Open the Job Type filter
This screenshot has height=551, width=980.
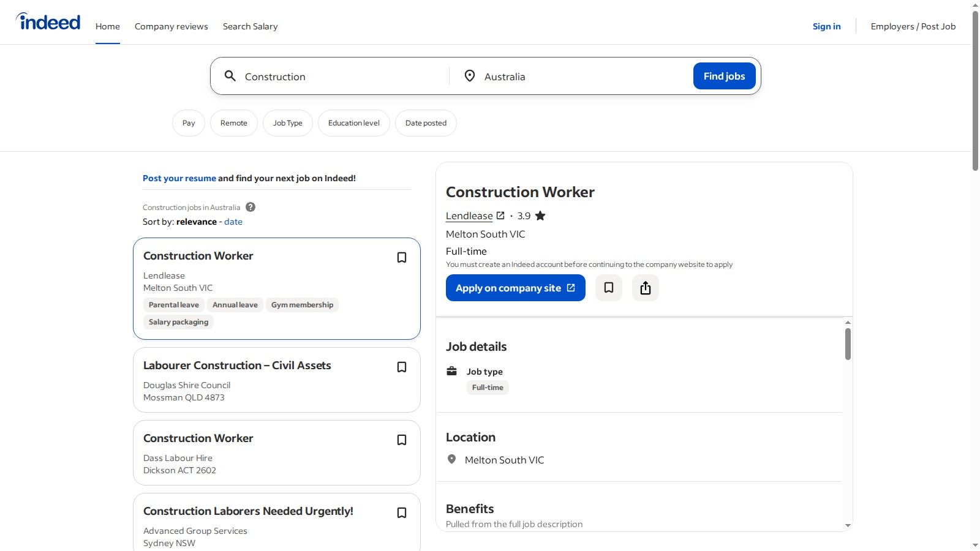click(288, 122)
